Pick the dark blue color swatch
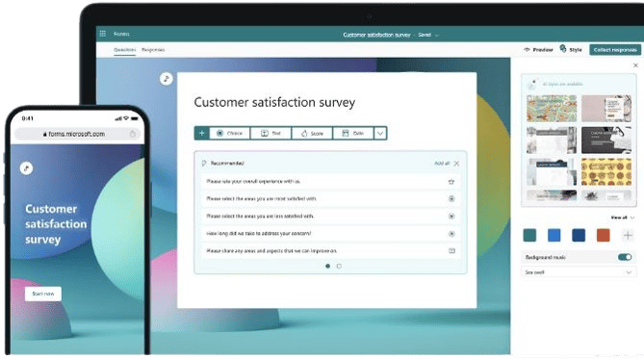Viewport: 644px width, 359px height. 579,236
